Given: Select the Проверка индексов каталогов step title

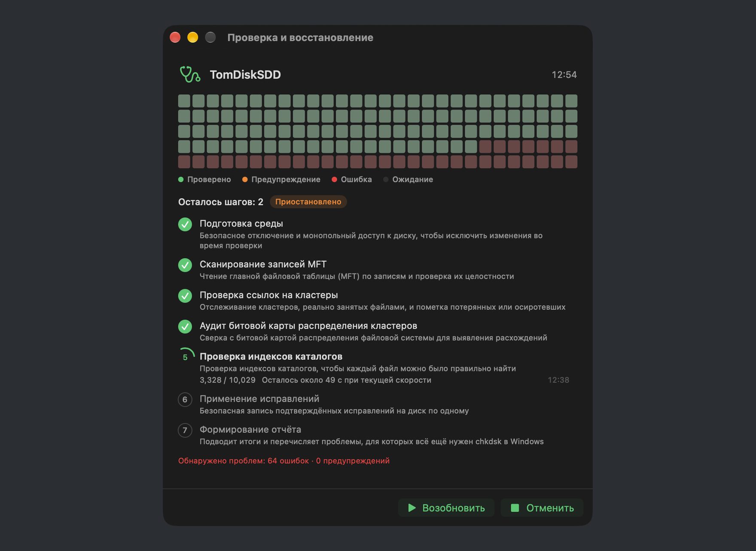Looking at the screenshot, I should point(271,356).
